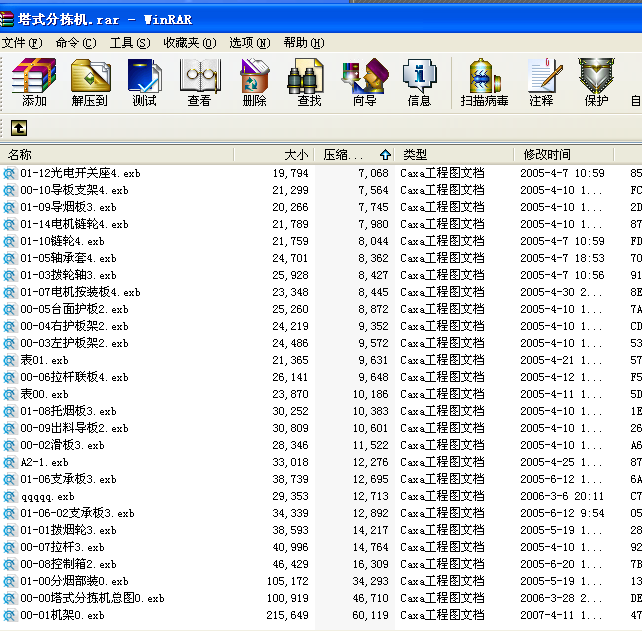642x631 pixels.
Task: Click the size value 215,649
Action: tap(287, 615)
